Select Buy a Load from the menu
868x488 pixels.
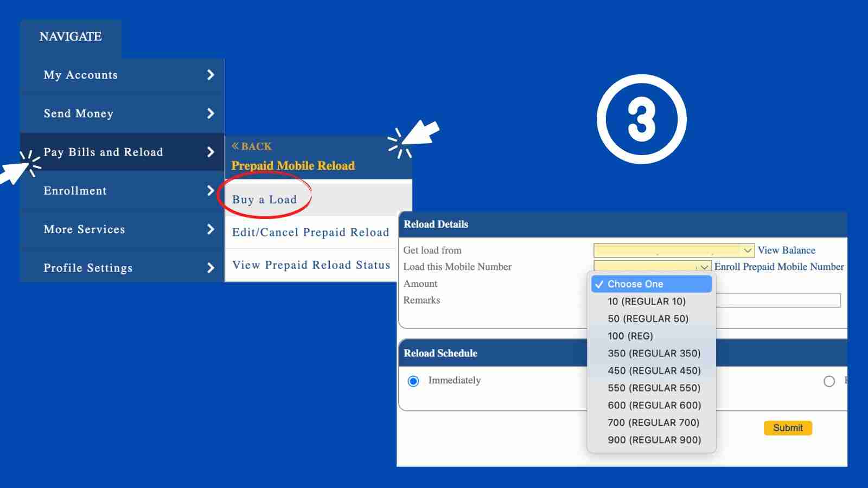click(264, 200)
